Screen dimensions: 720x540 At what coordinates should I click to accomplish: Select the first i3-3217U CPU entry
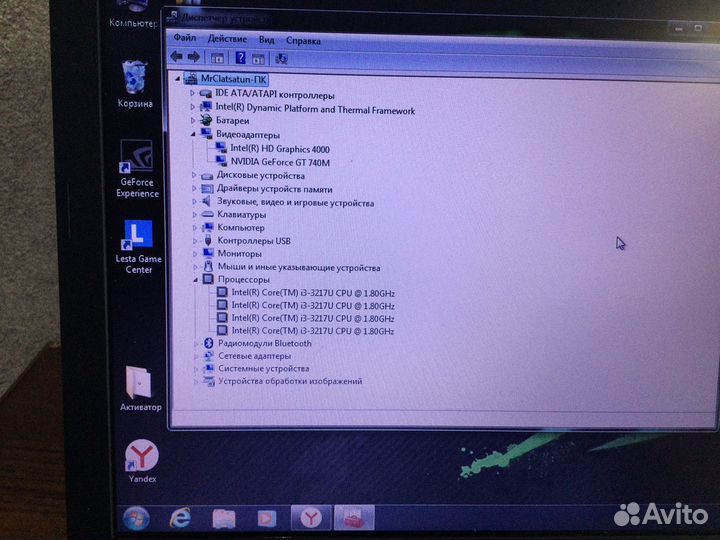[313, 293]
